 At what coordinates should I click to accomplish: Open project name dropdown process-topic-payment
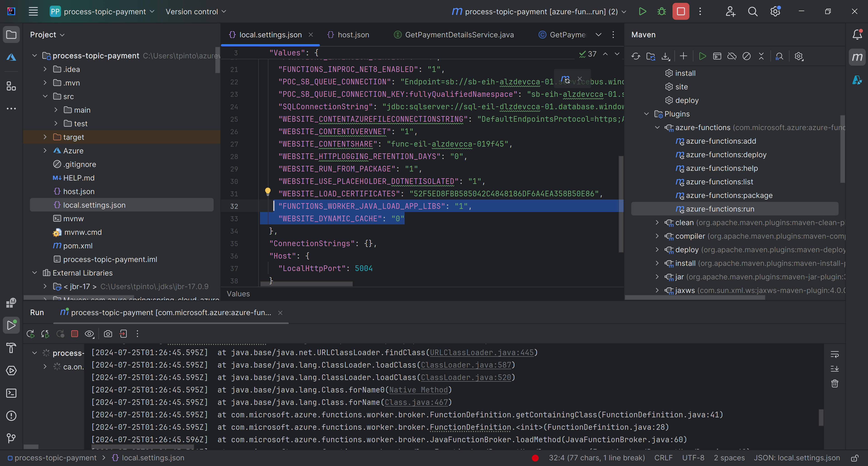[102, 12]
